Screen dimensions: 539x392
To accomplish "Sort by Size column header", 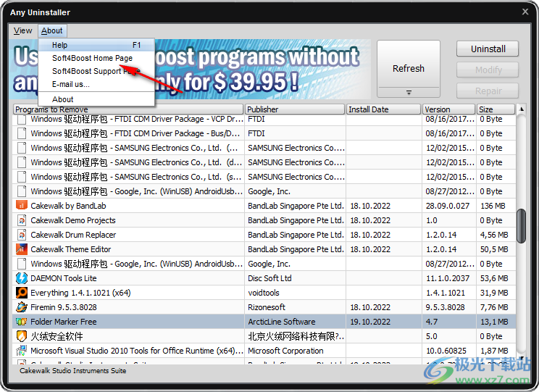I will coord(496,109).
